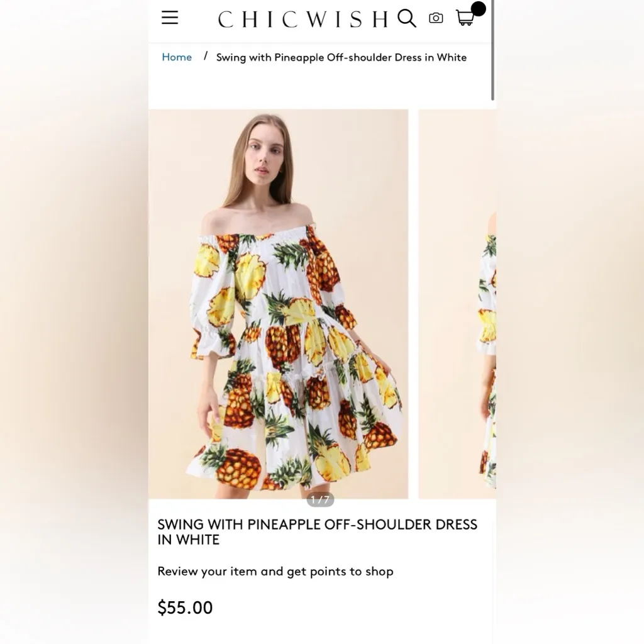Click the $55.00 price text
This screenshot has width=644, height=644.
click(x=185, y=608)
